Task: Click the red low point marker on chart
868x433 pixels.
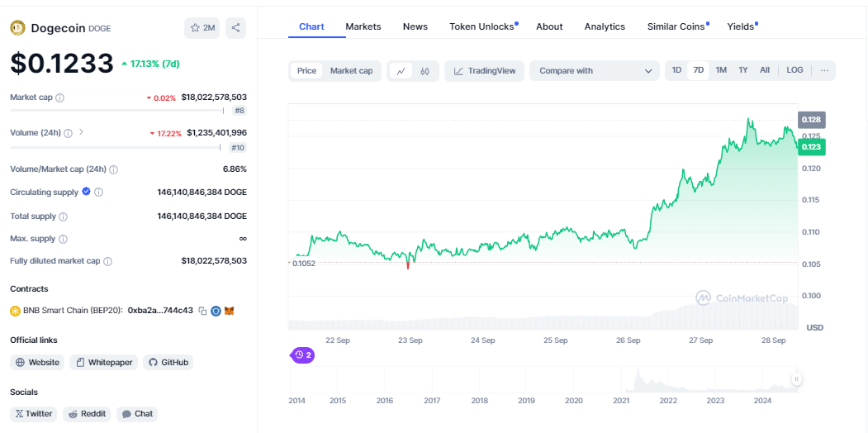Action: [408, 266]
